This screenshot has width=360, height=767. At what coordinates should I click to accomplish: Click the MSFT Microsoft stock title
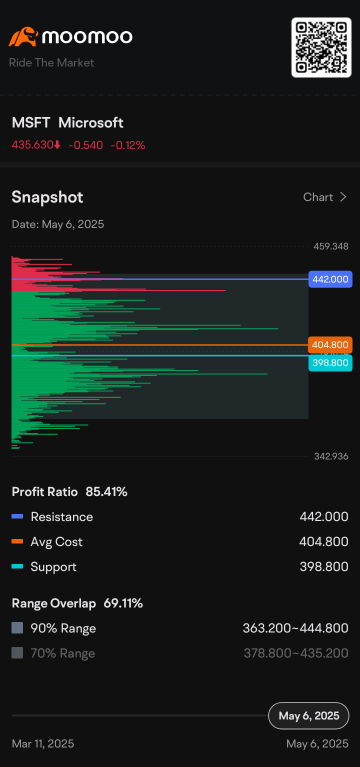pos(68,123)
